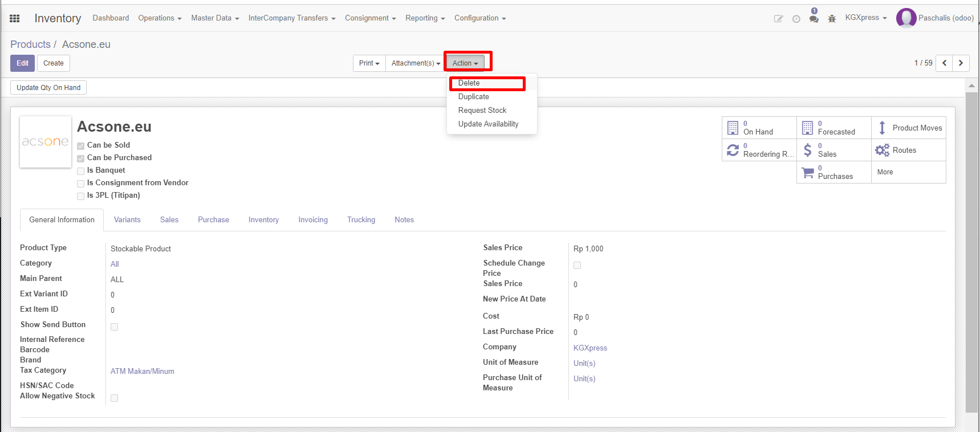Image resolution: width=980 pixels, height=432 pixels.
Task: Go to previous product record arrow
Action: coord(944,63)
